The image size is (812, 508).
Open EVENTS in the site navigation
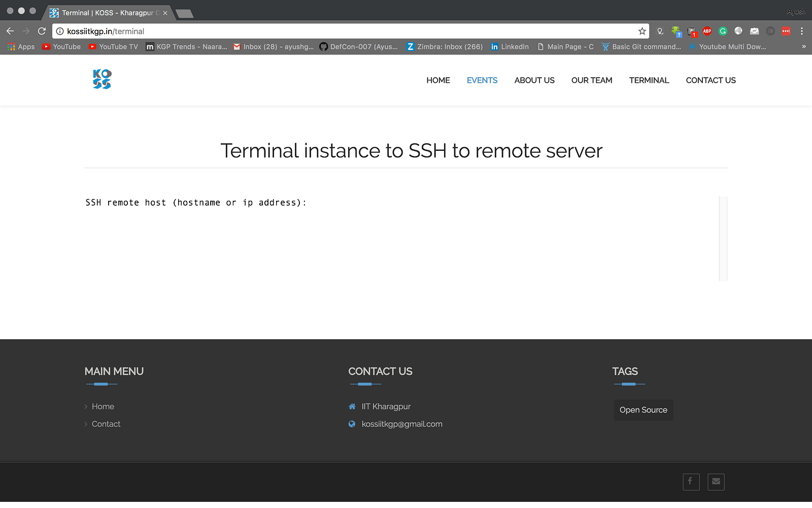(x=482, y=80)
